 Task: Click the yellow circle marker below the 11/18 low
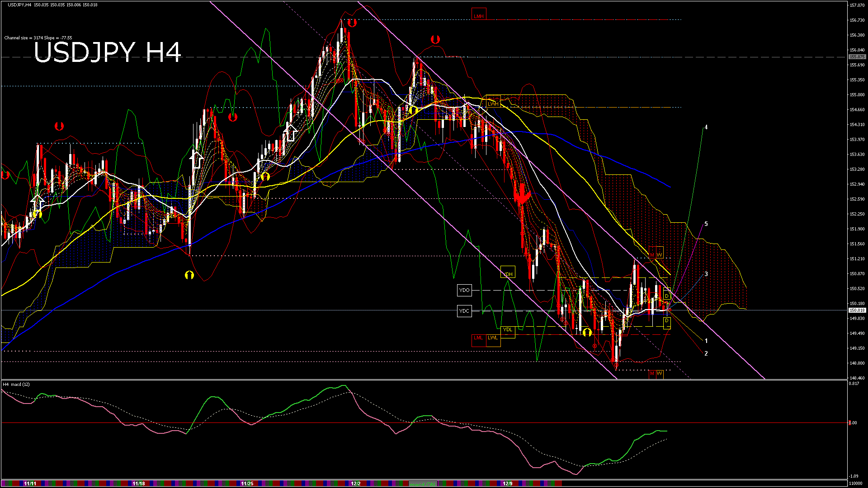click(189, 275)
